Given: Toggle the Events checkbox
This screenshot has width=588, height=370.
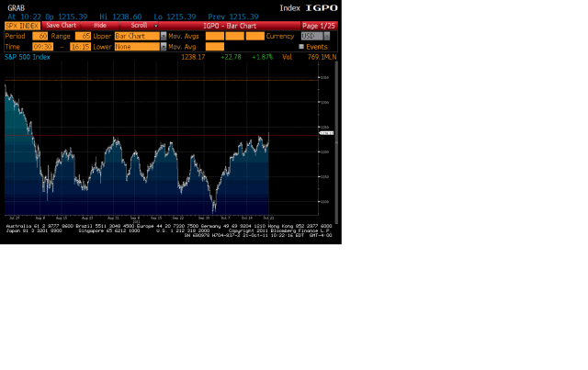Looking at the screenshot, I should [301, 46].
